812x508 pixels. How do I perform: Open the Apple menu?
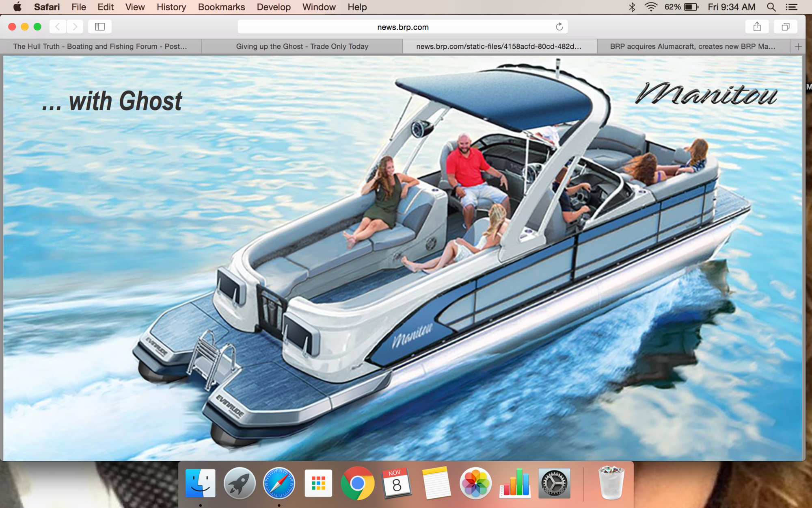[x=17, y=7]
